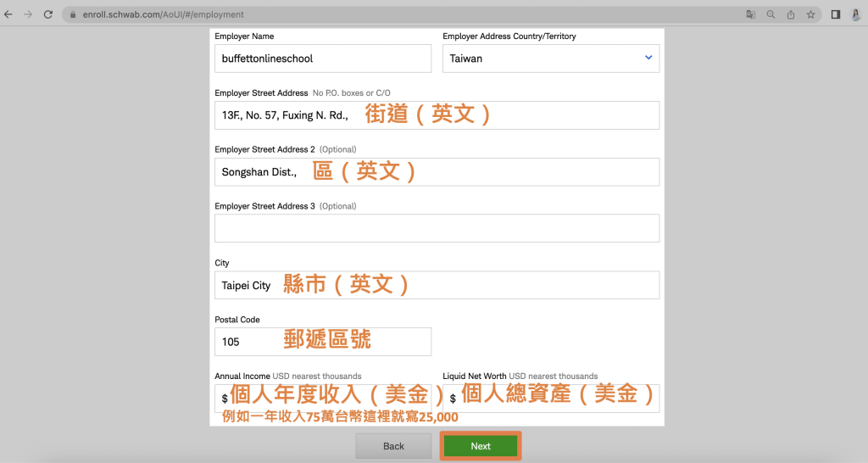Image resolution: width=868 pixels, height=463 pixels.
Task: Bookmark this page with star icon
Action: (811, 14)
